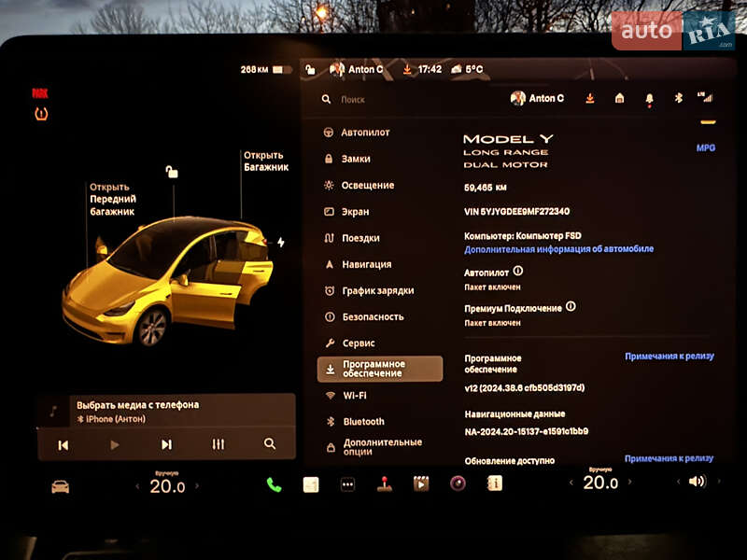
Task: Tap the media search magnifier
Action: click(x=270, y=444)
